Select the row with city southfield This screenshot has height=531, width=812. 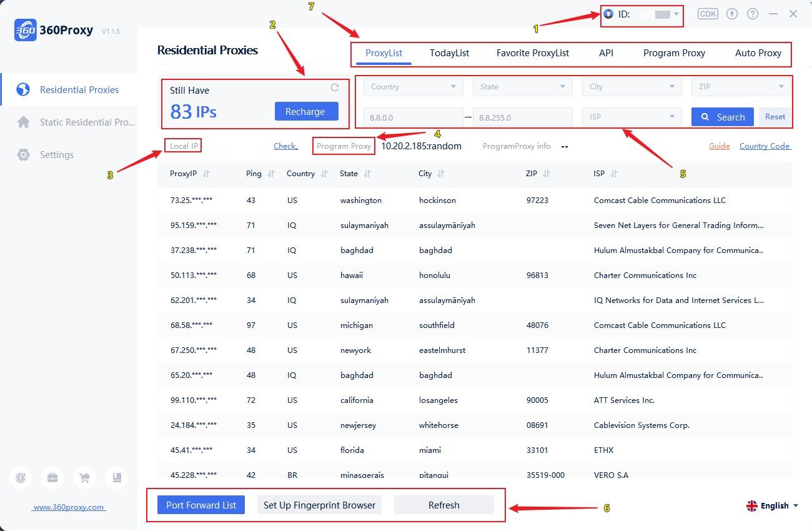475,325
